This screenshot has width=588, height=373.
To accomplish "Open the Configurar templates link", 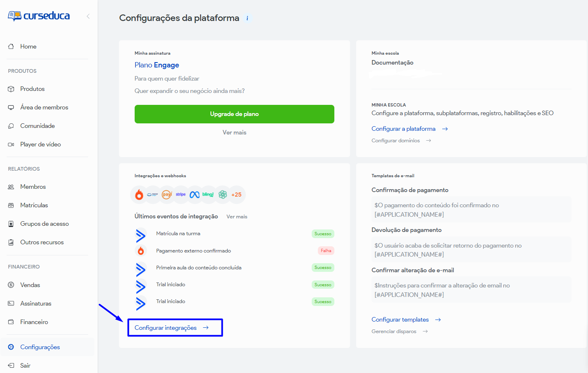I will (400, 320).
